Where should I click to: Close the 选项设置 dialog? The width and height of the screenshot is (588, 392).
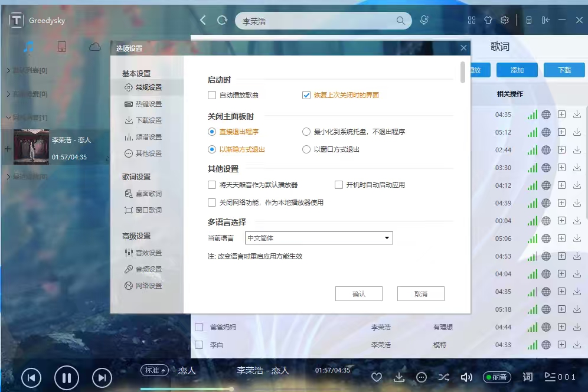(463, 48)
